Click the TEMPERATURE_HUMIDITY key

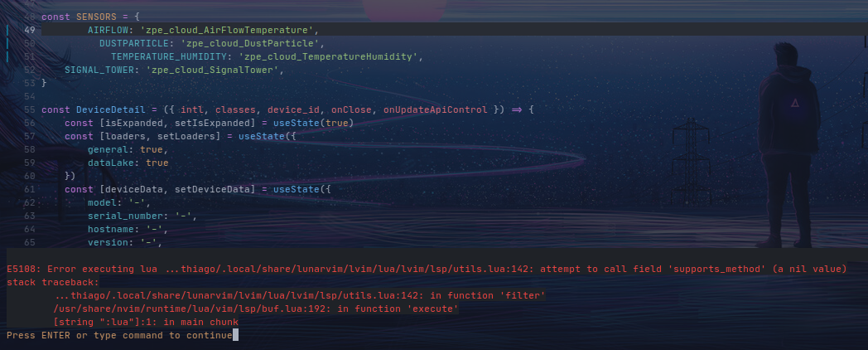168,56
